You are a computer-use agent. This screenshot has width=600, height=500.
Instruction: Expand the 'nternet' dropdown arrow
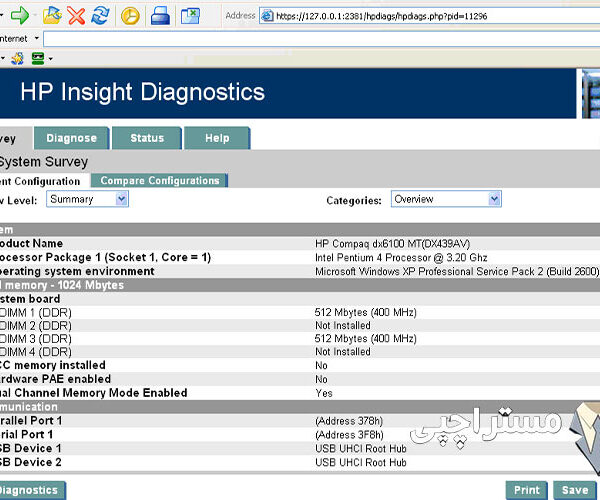click(37, 38)
